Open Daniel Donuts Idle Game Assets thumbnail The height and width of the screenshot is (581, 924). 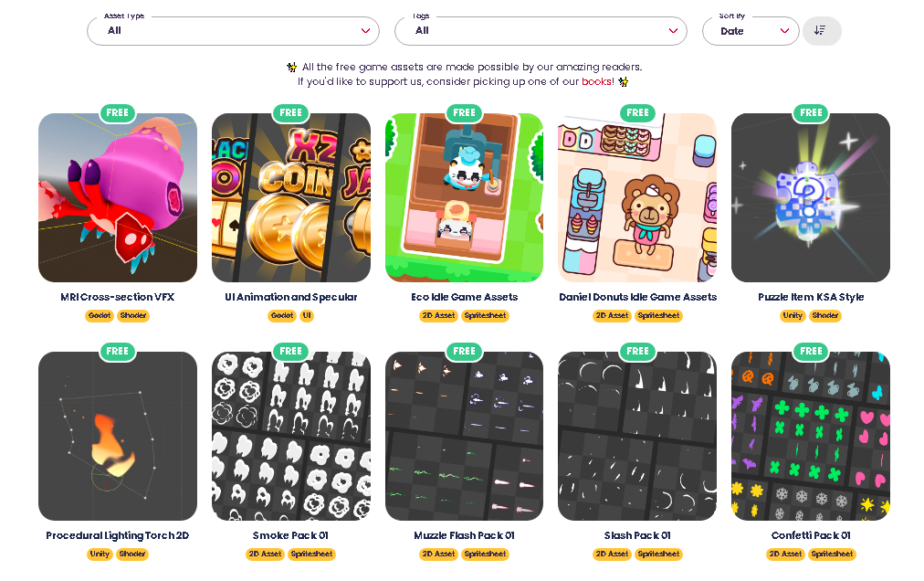pyautogui.click(x=637, y=197)
